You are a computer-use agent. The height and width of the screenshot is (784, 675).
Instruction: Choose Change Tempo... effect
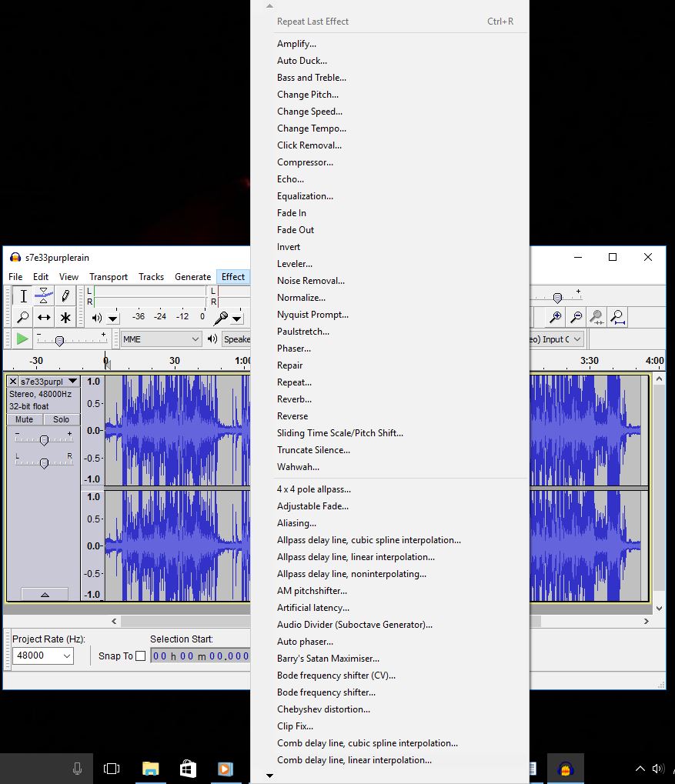[389, 128]
